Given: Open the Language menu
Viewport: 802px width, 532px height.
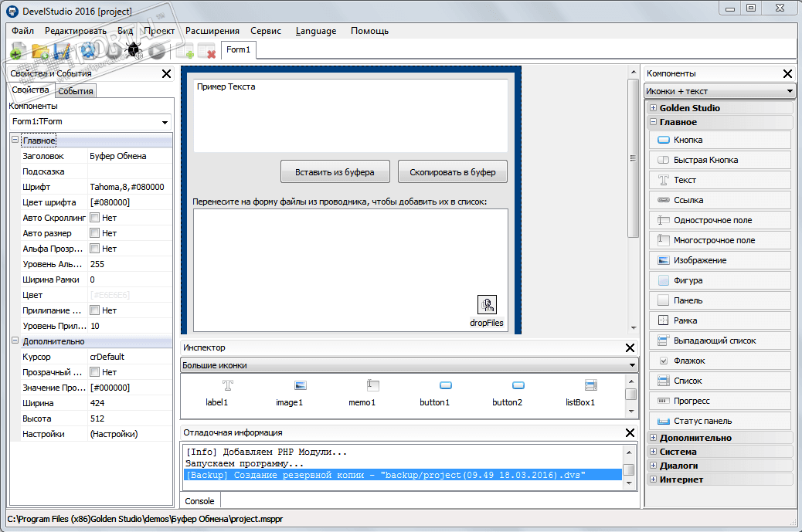Looking at the screenshot, I should (x=316, y=31).
